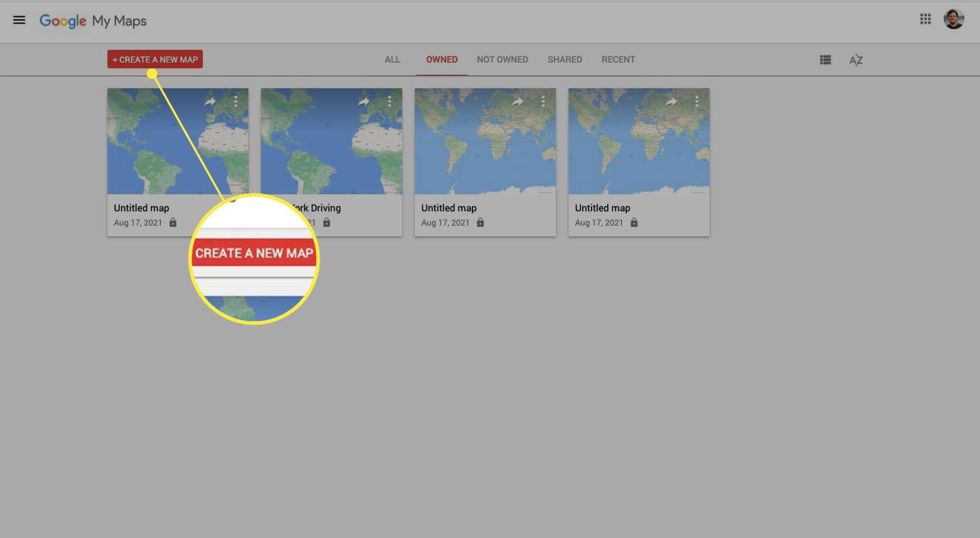Click 'Untitled map' title on third card
The width and height of the screenshot is (980, 538).
coord(449,208)
